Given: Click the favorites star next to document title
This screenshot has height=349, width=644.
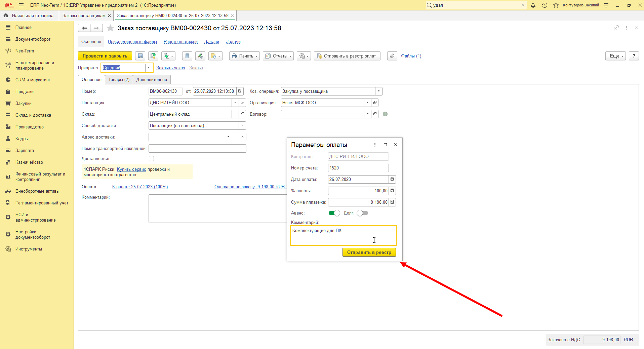Looking at the screenshot, I should pyautogui.click(x=110, y=28).
